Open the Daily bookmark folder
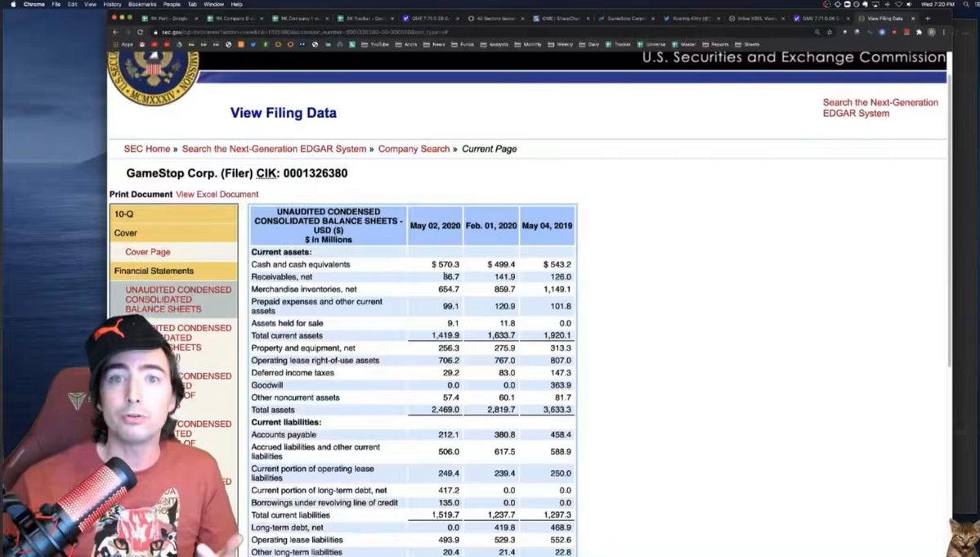 tap(588, 44)
